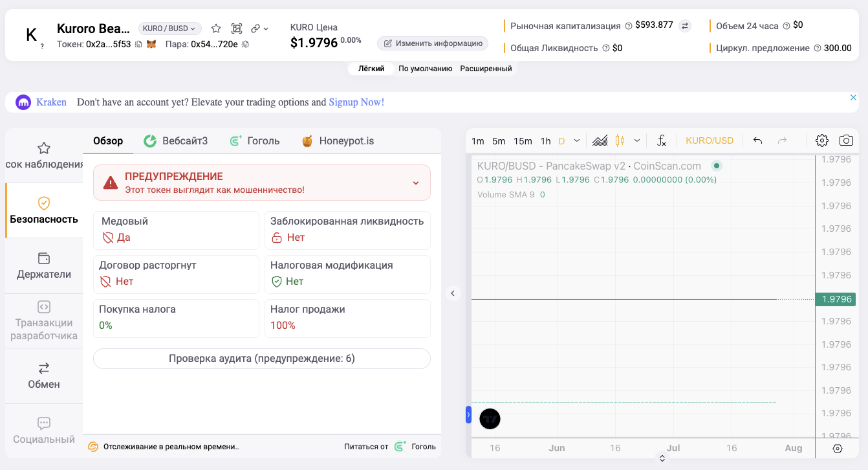Open Проверка аудита (предупреждение: 6)
868x470 pixels.
262,359
